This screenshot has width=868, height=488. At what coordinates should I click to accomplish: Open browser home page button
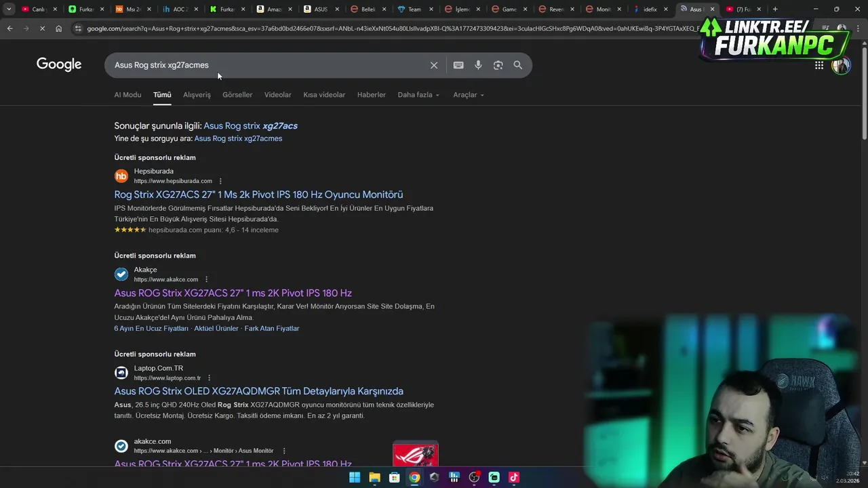(58, 28)
